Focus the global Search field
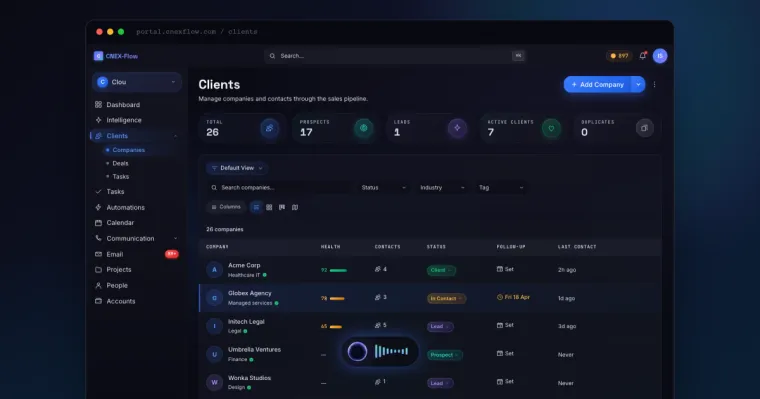 [395, 56]
